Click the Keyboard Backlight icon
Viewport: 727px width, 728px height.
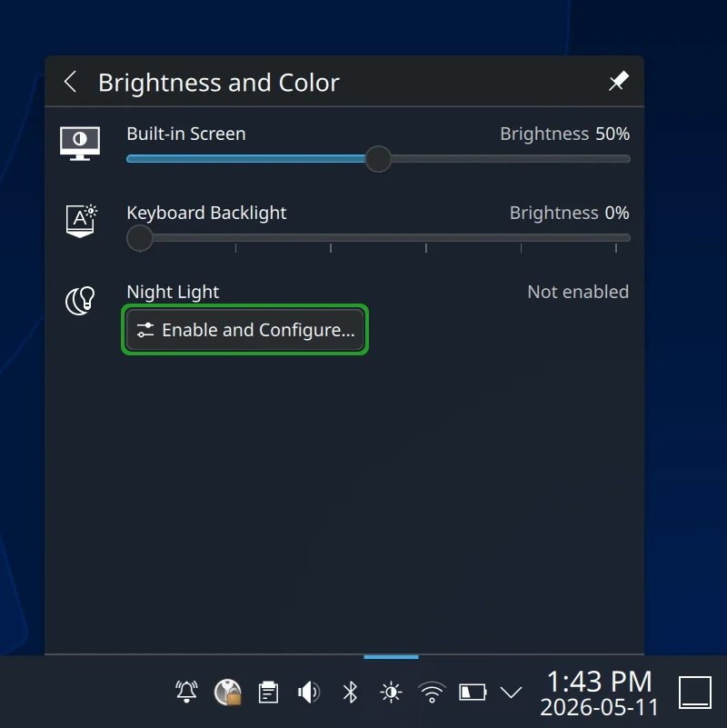[x=81, y=221]
